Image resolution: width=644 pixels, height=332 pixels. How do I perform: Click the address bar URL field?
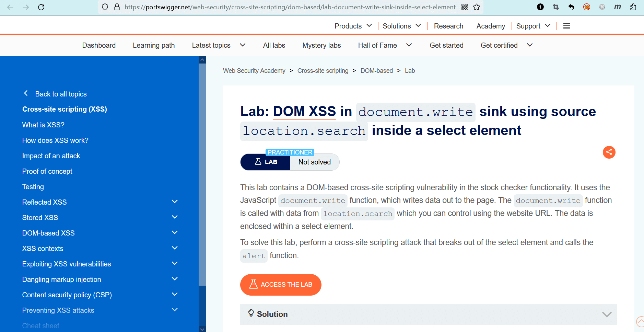click(290, 7)
